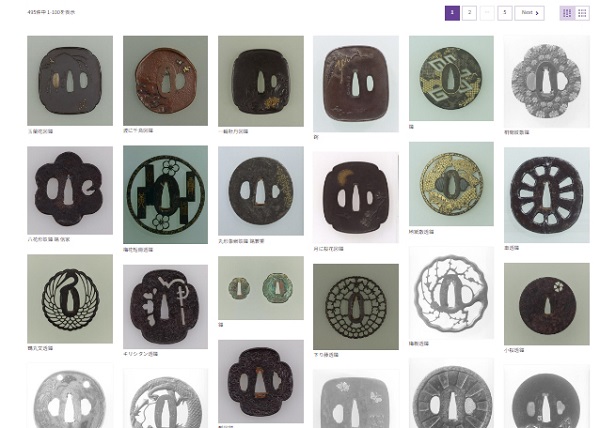Open the hexagonal lattice openwork tsuba image

[x=356, y=307]
